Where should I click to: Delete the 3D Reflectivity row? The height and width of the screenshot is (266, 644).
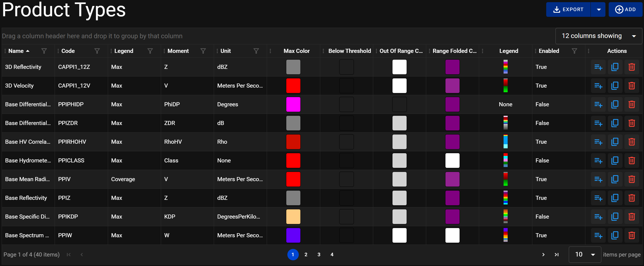click(x=632, y=67)
